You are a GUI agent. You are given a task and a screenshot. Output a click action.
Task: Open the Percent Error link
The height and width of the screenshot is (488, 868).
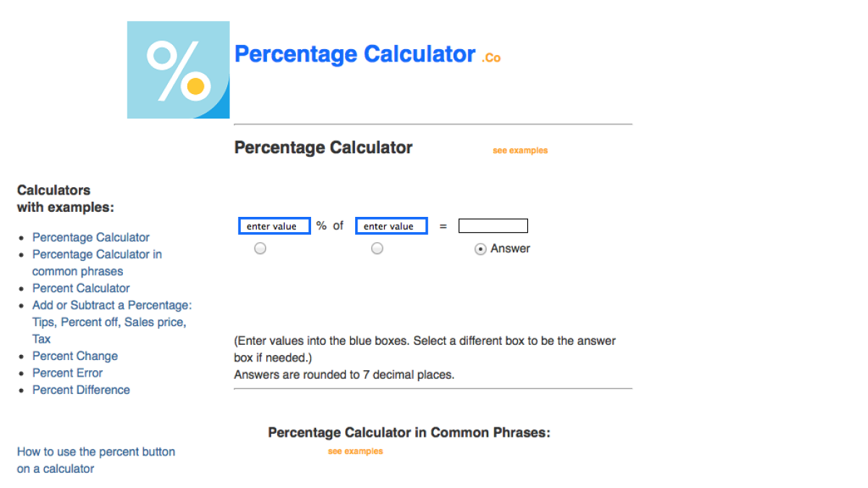(67, 372)
